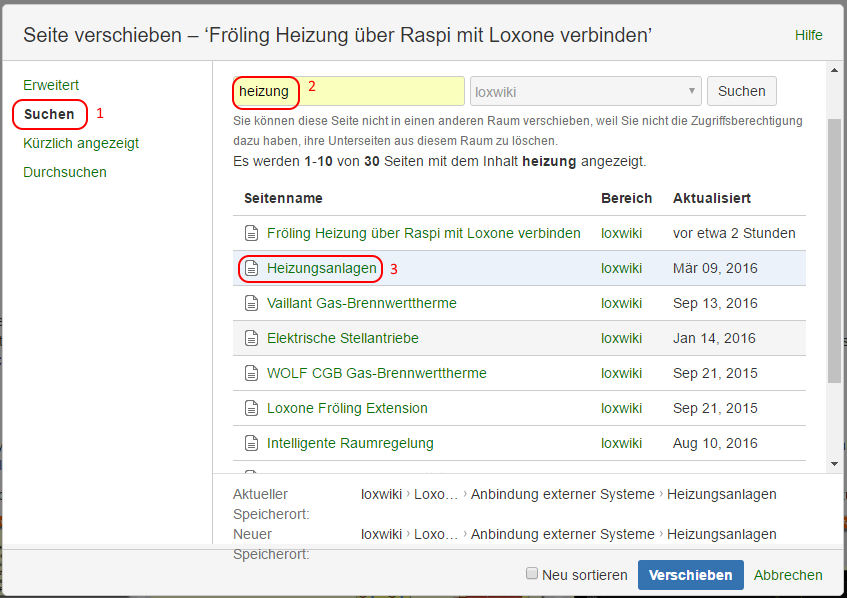Switch to the Erweitert tab
This screenshot has height=598, width=847.
51,85
